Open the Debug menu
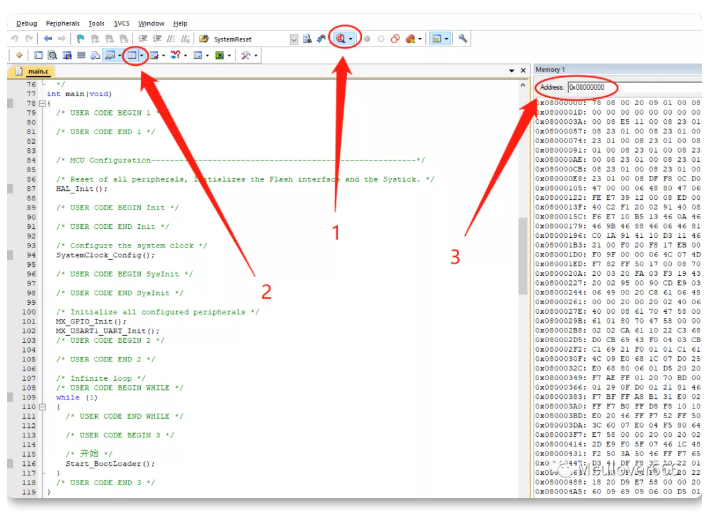This screenshot has height=517, width=718. coord(27,23)
